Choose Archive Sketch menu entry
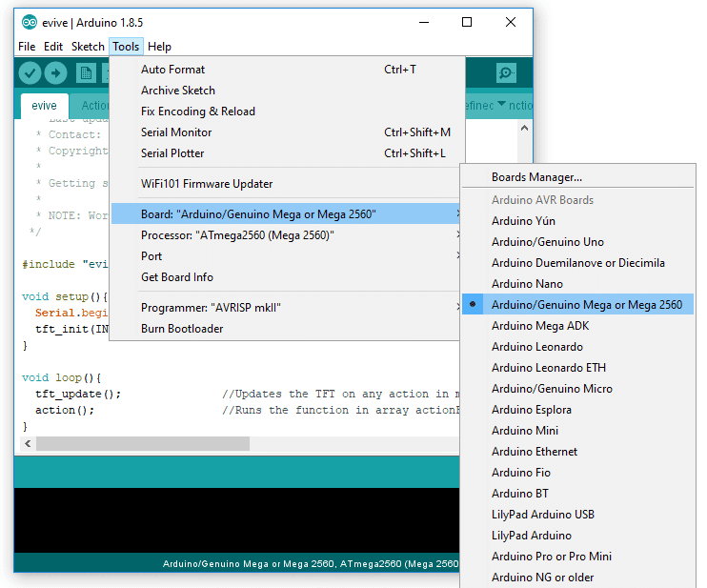707x588 pixels. click(288, 91)
